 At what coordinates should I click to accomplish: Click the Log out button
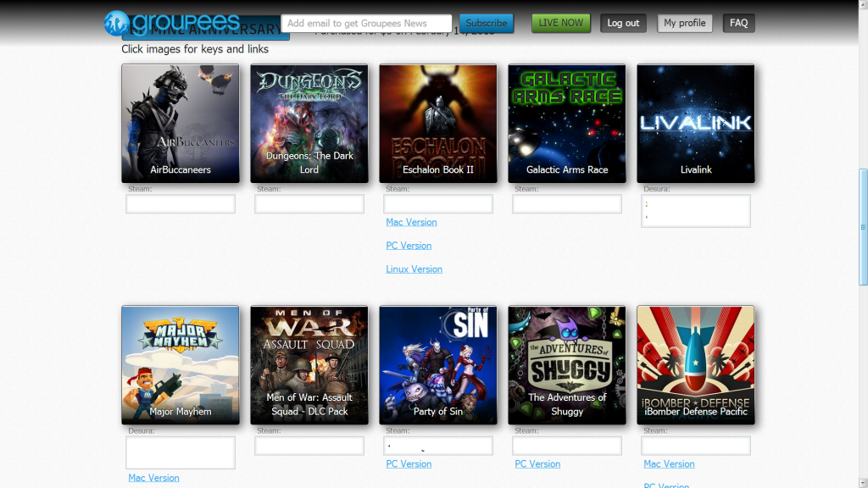click(x=623, y=23)
